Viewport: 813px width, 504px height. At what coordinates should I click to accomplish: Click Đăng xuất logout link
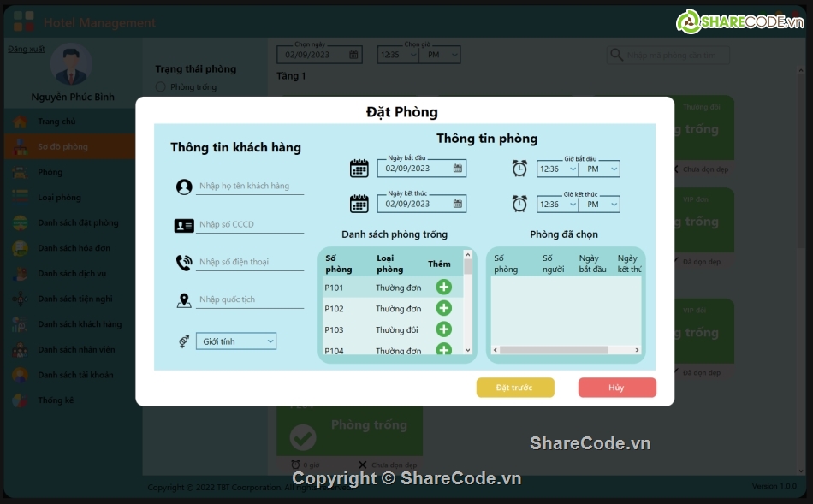click(27, 49)
